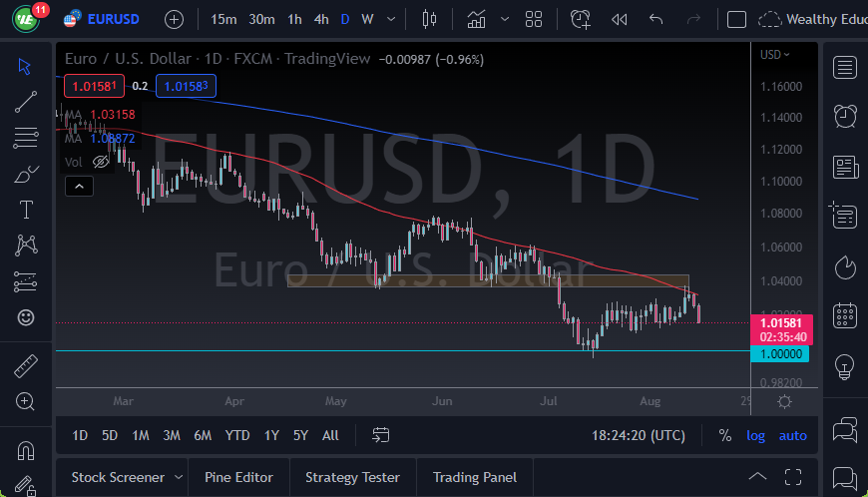Select the arrow cursor tool
This screenshot has height=497, width=868.
pos(24,67)
